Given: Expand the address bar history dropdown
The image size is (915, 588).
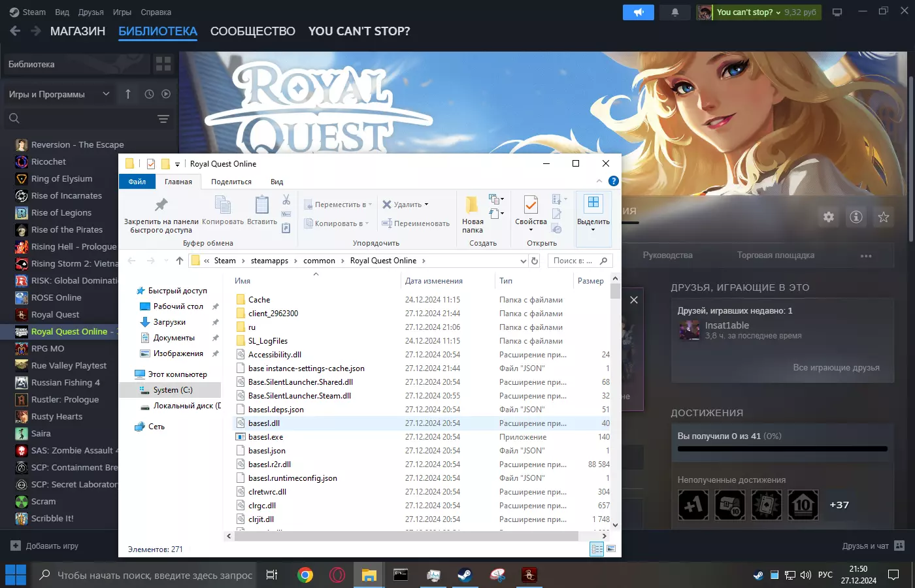Looking at the screenshot, I should point(523,261).
